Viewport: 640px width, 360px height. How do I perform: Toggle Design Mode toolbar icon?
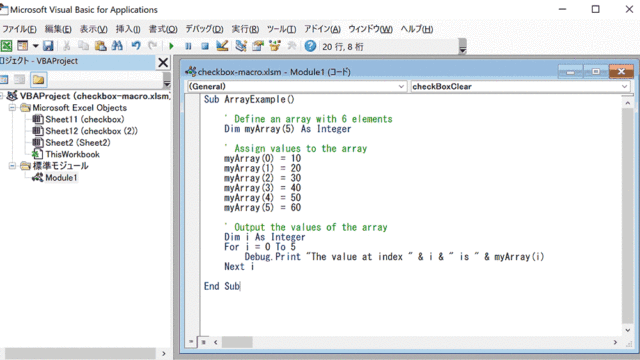click(222, 46)
